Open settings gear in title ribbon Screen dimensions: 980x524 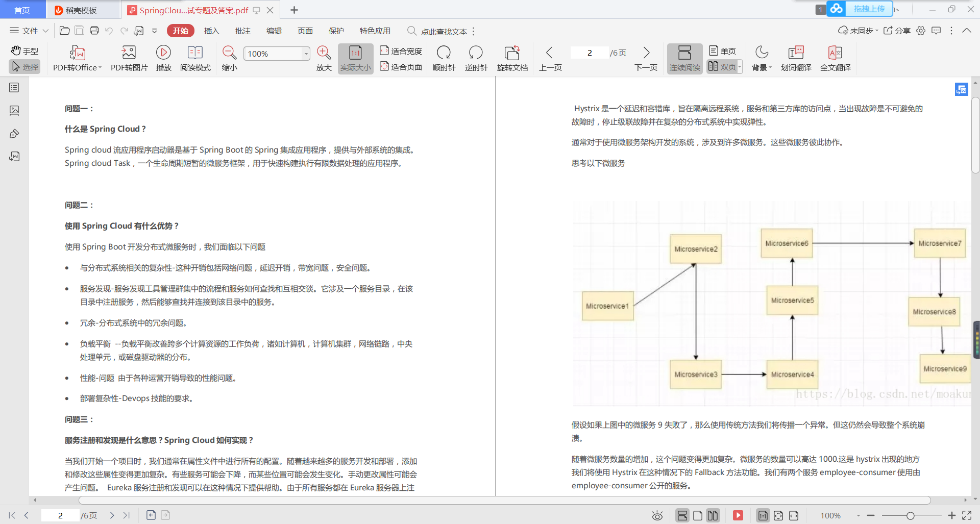[921, 31]
